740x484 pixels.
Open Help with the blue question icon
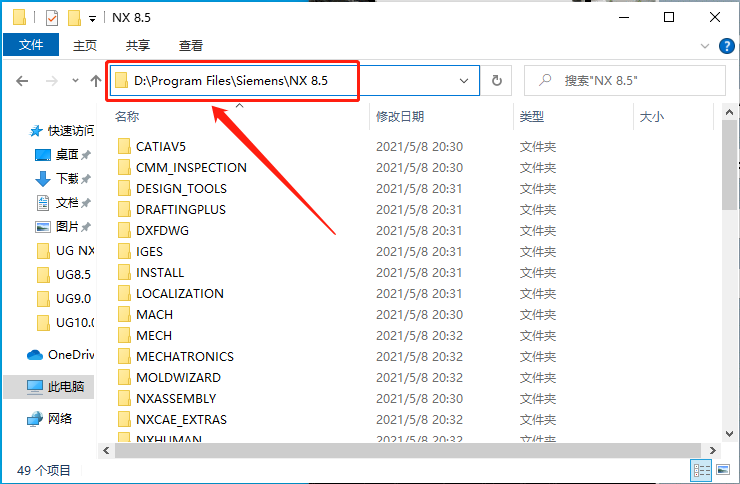coord(726,46)
